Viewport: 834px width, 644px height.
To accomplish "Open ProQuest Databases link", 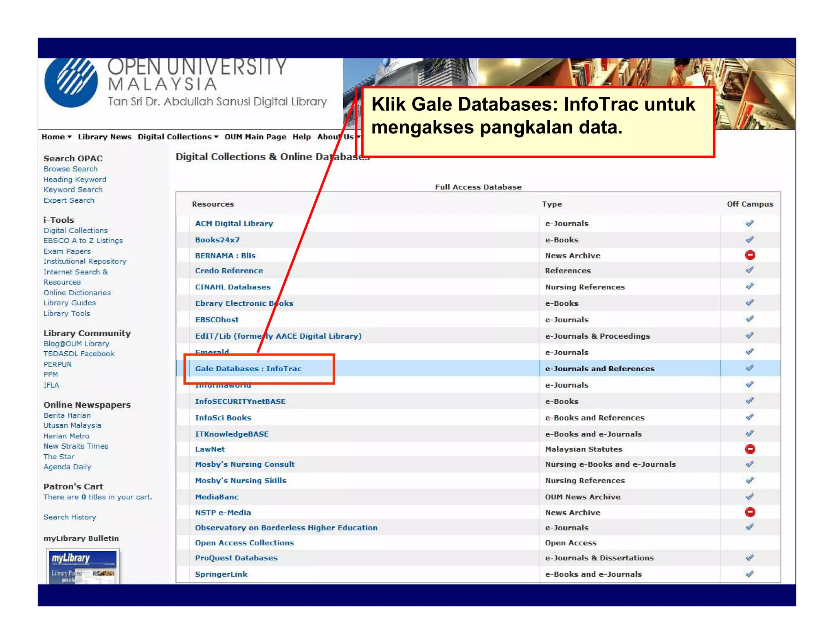I will click(x=236, y=558).
